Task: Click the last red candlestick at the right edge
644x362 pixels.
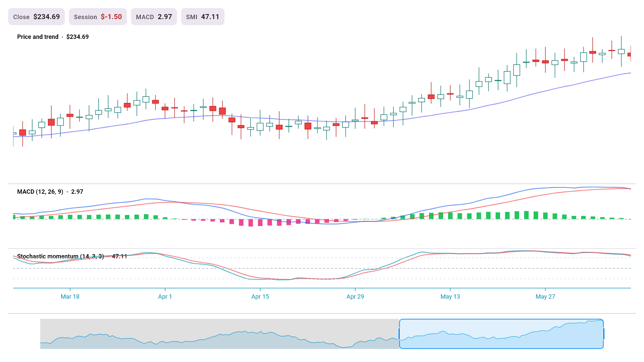Action: coord(630,54)
